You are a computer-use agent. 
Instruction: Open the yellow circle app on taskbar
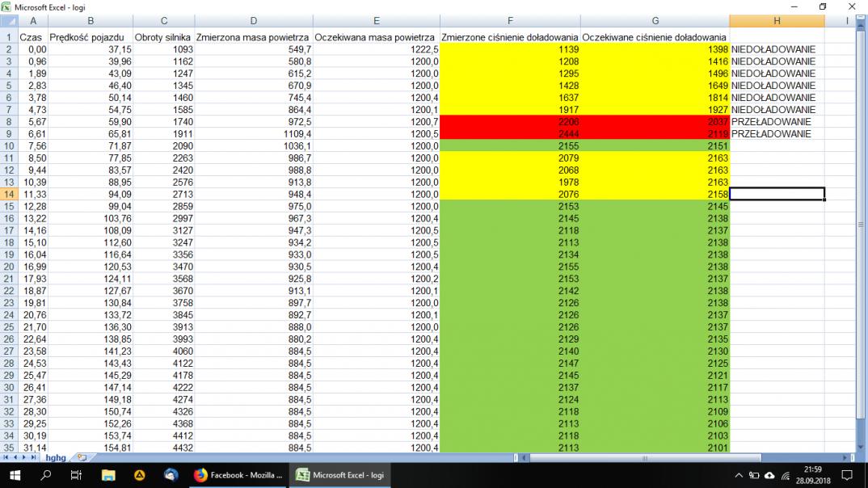[x=140, y=475]
